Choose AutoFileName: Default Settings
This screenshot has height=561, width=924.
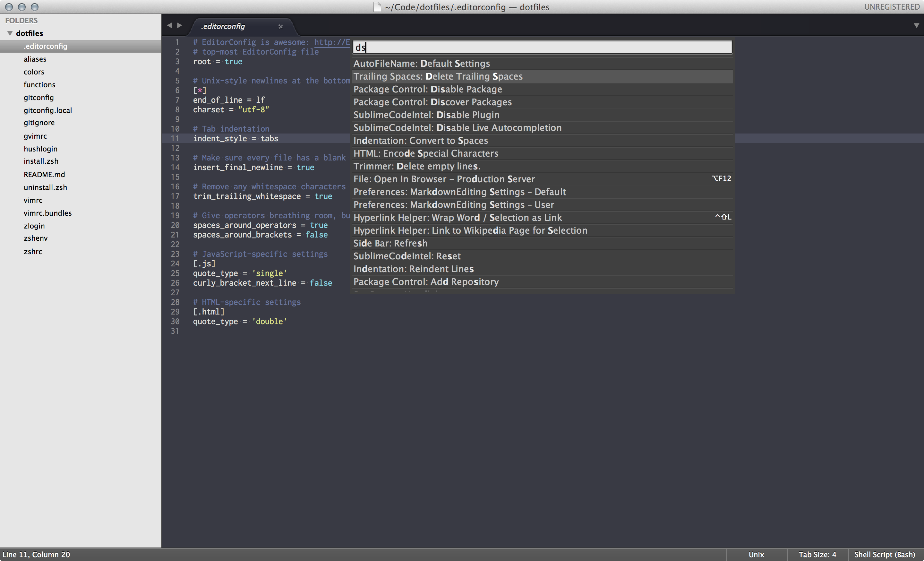pos(542,63)
